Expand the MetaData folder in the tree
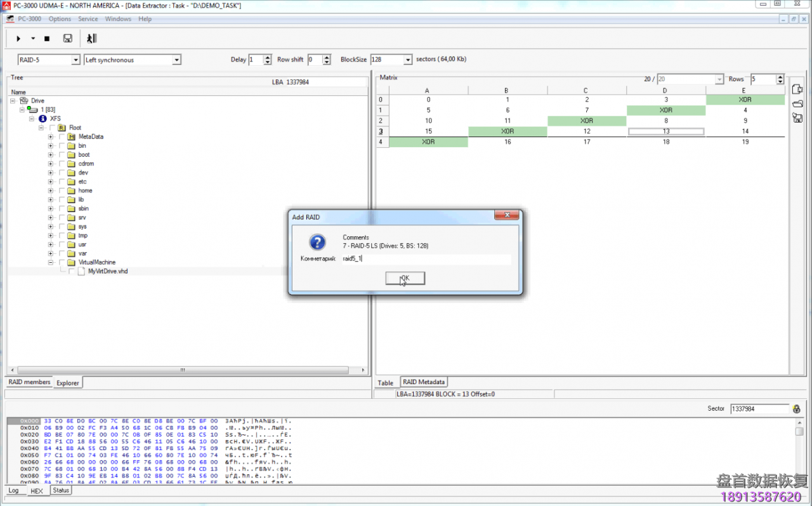Viewport: 812px width, 506px height. coord(50,136)
